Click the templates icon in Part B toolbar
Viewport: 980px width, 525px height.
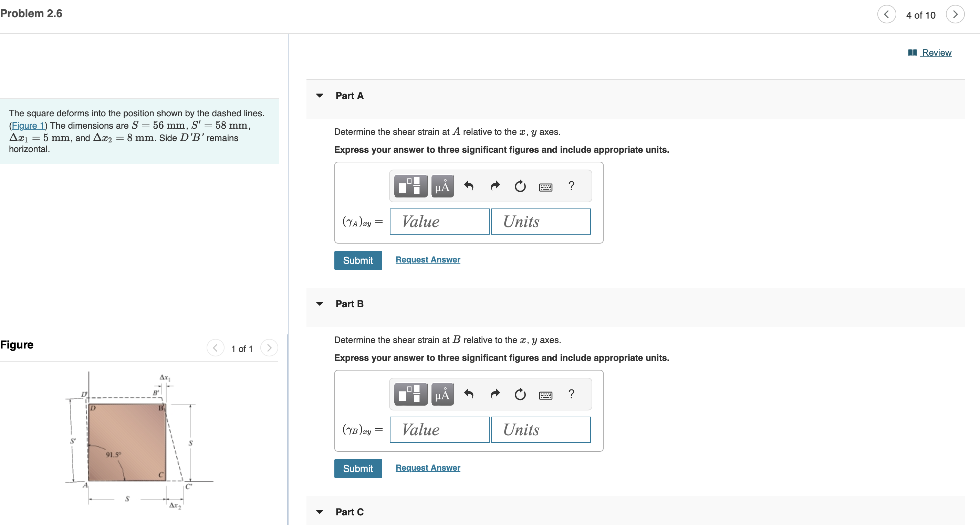(x=410, y=394)
